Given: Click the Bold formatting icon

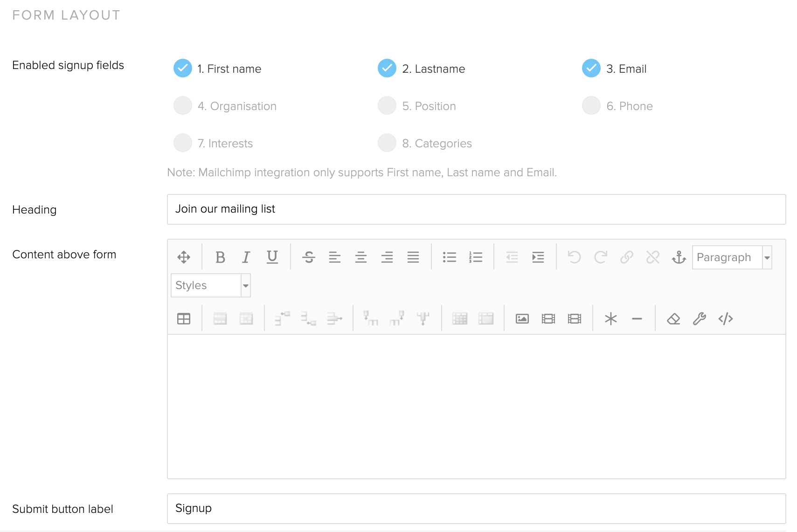Looking at the screenshot, I should pos(220,257).
